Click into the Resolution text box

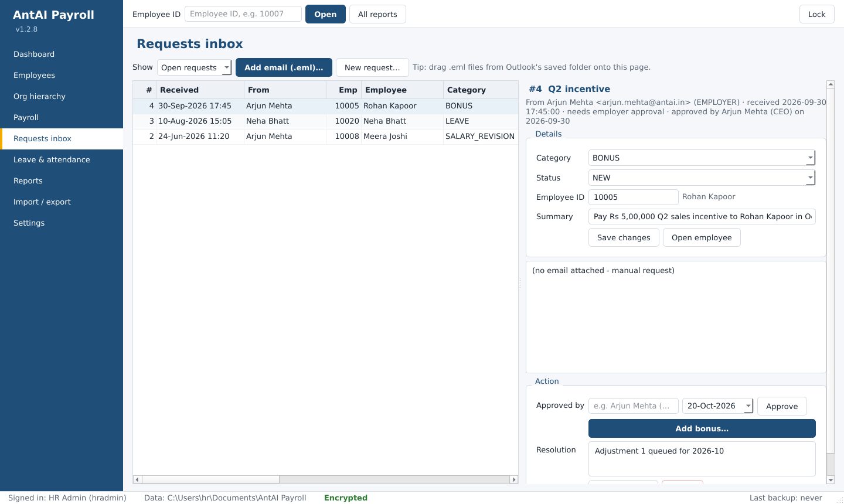click(702, 459)
